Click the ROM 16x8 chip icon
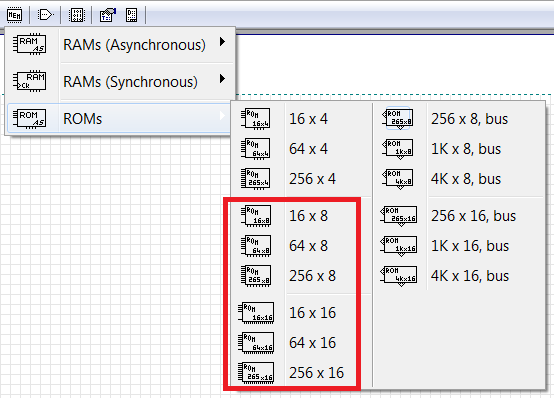 point(256,216)
